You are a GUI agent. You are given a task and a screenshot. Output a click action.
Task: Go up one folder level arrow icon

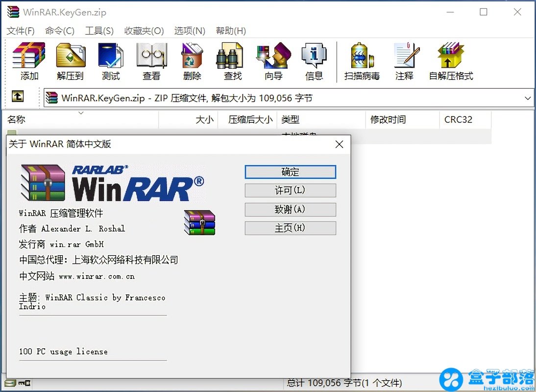18,97
